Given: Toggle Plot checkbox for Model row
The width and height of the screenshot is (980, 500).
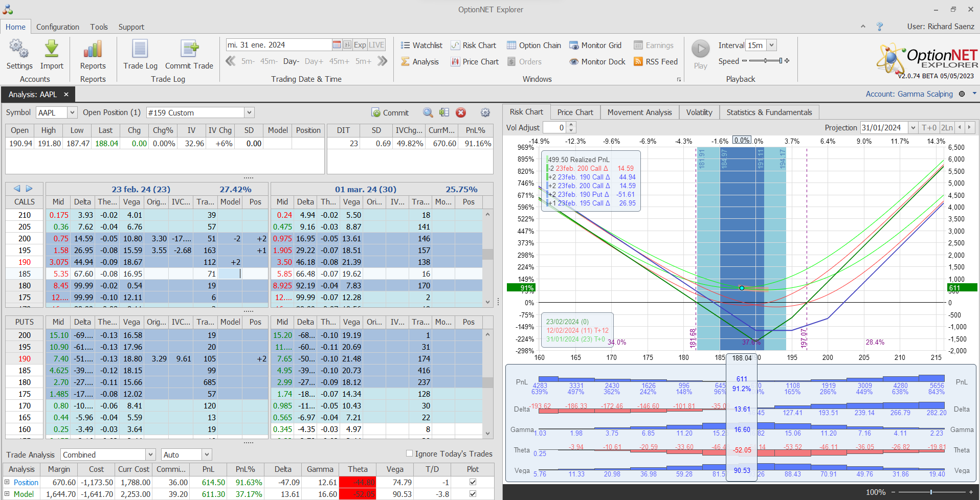Looking at the screenshot, I should 473,494.
